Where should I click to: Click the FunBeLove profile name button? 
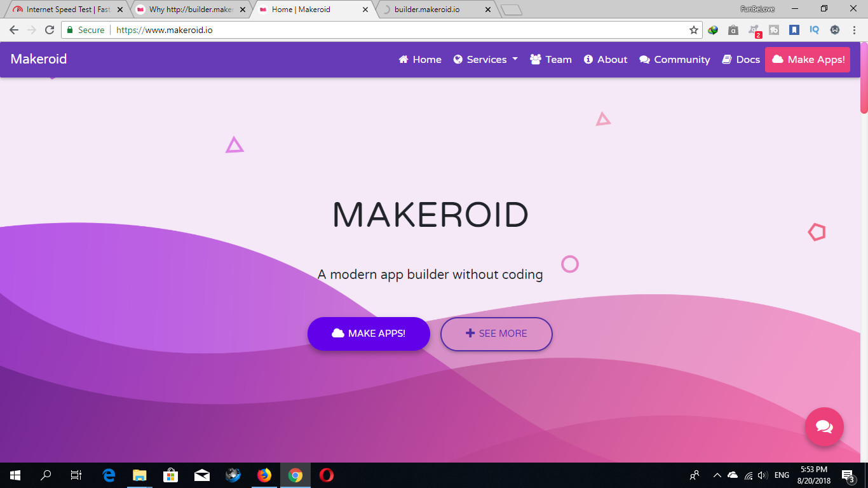tap(757, 9)
